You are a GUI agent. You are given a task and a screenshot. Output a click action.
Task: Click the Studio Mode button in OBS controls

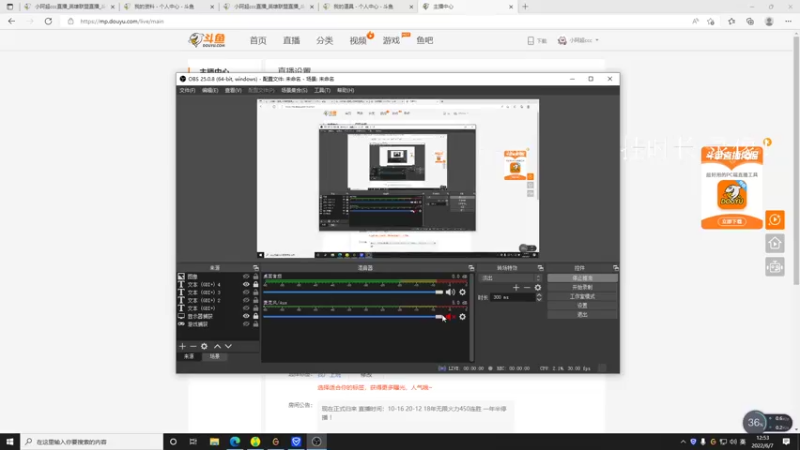tap(582, 296)
